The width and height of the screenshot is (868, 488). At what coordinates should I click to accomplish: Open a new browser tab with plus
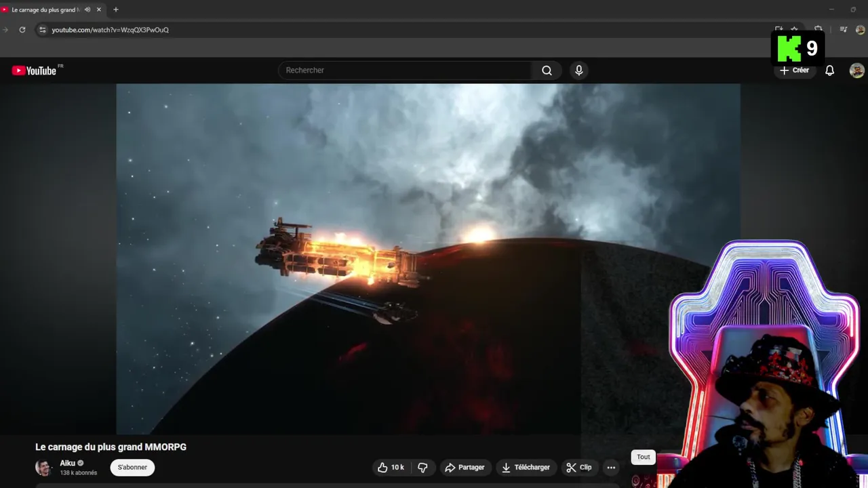[x=115, y=9]
